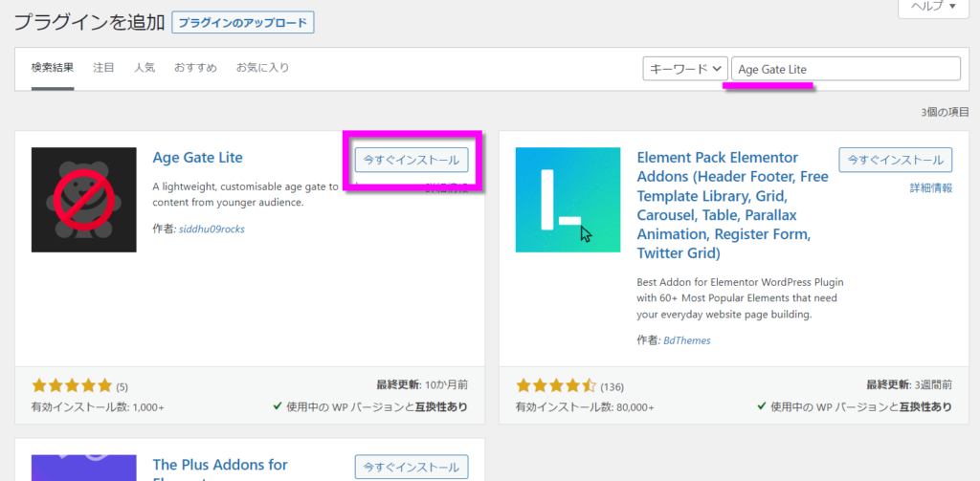
Task: Click Age Gate Lite compatibility checkmark
Action: [278, 406]
